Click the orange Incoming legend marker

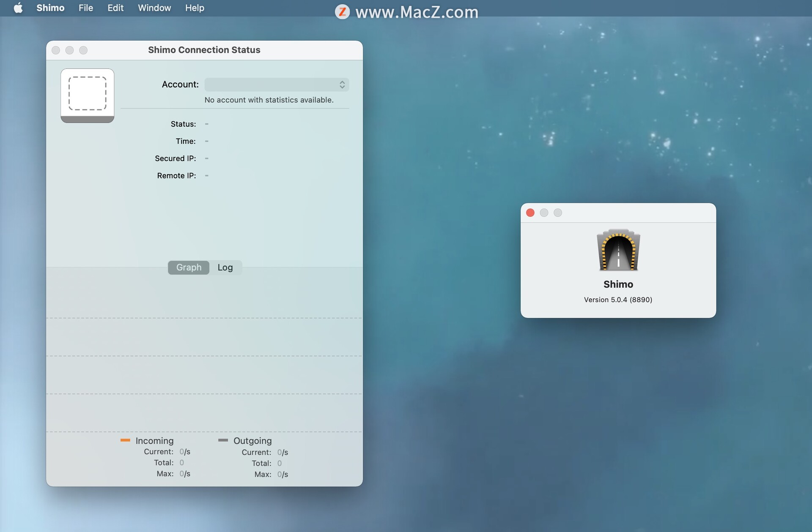click(x=125, y=440)
